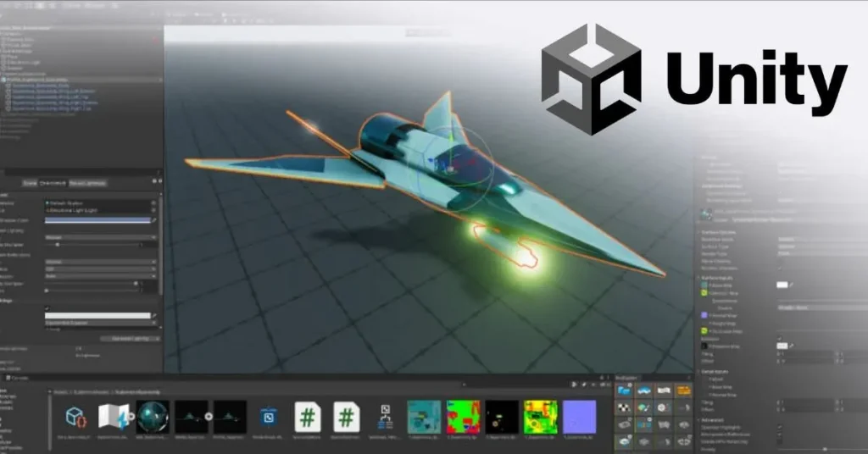
Task: Open the Console tab
Action: click(x=17, y=378)
